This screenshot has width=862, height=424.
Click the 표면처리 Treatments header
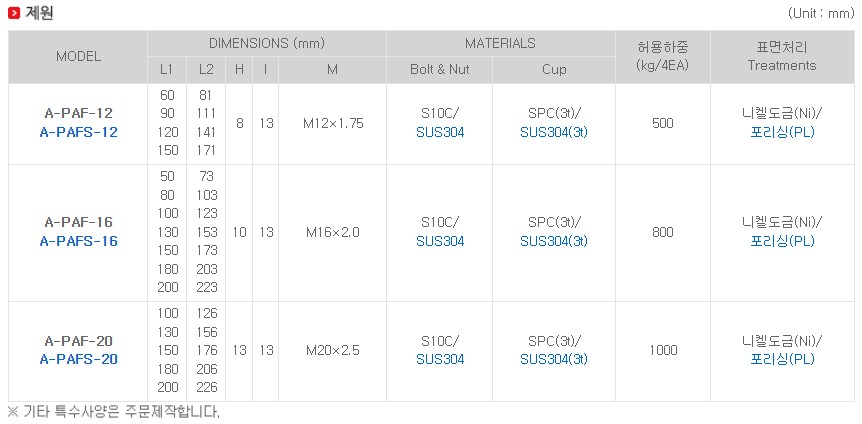(782, 57)
